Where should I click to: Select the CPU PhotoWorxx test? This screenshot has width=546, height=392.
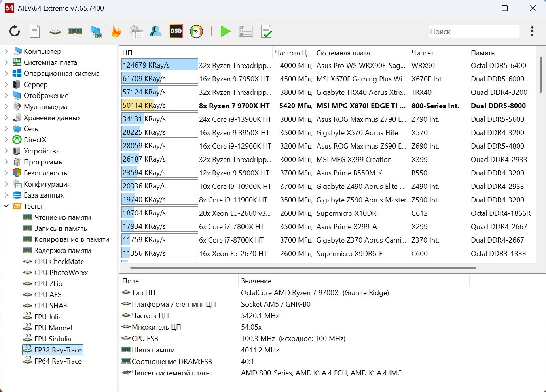click(x=61, y=273)
